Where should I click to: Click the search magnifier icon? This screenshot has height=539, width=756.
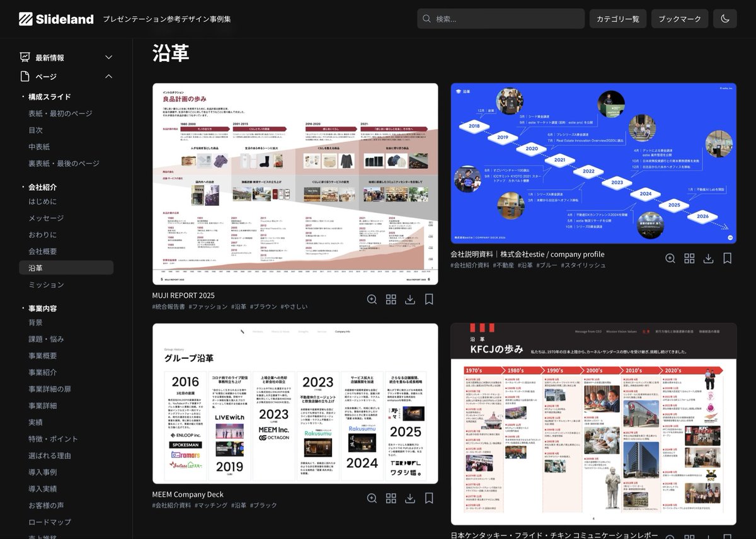427,19
